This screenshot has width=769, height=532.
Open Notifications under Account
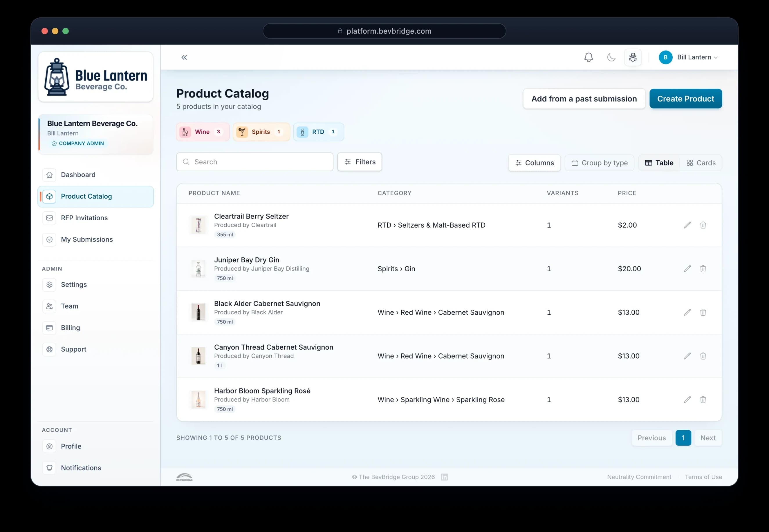pyautogui.click(x=95, y=468)
